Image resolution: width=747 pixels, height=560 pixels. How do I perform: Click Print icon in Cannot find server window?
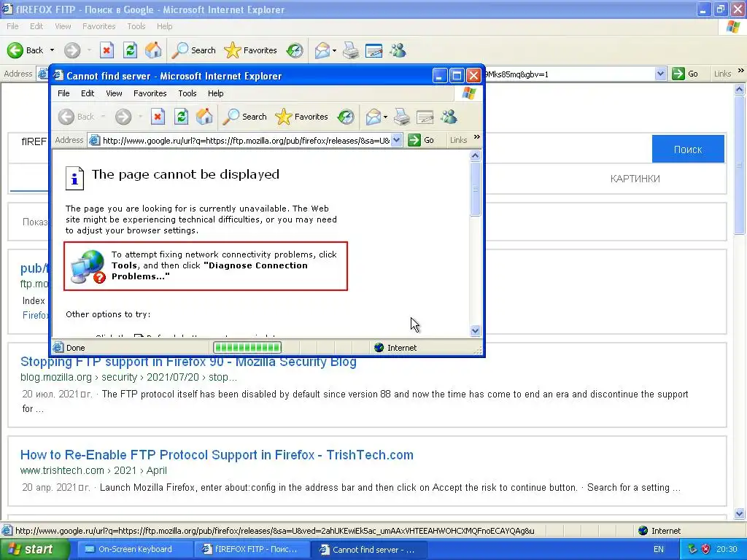coord(402,117)
